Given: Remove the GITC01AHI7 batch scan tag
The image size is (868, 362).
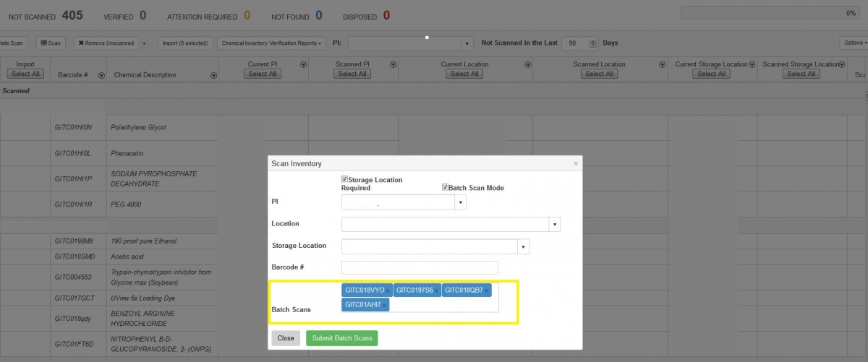Looking at the screenshot, I should point(385,305).
